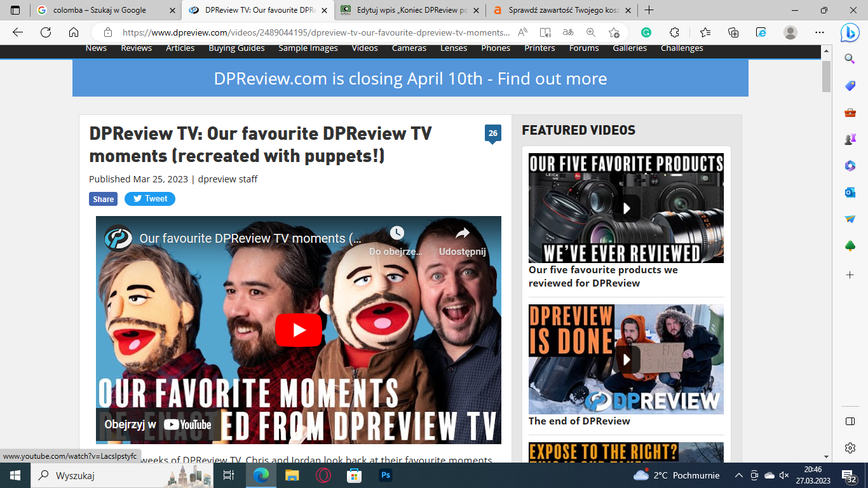Open Our five favourite products thumbnail
Viewport: 868px width, 488px height.
pyautogui.click(x=626, y=208)
